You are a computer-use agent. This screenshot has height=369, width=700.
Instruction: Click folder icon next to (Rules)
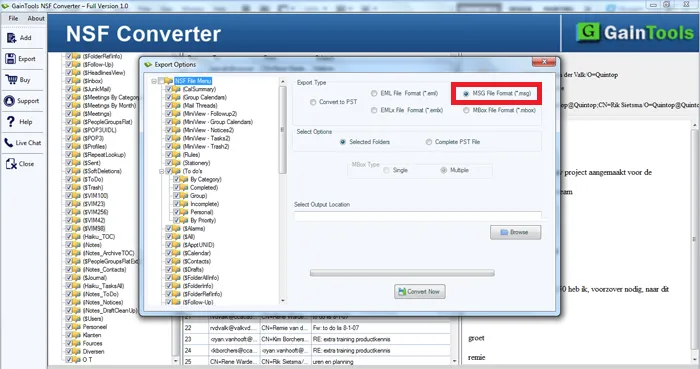click(x=177, y=155)
